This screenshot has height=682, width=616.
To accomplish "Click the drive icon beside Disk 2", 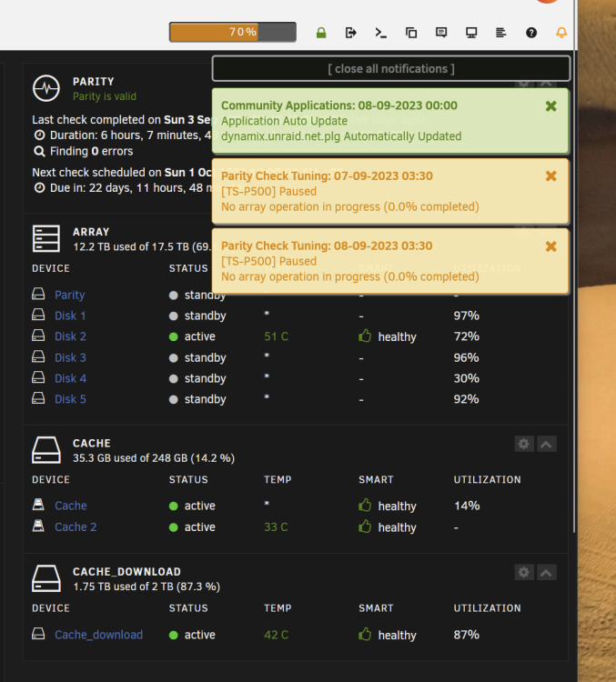I will (38, 336).
